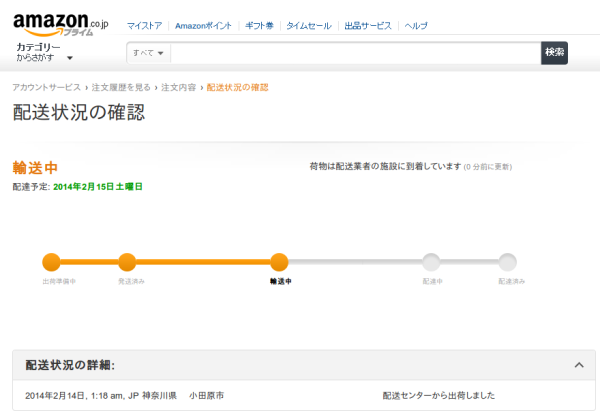600x415 pixels.
Task: Click the 発送済み progress step dot
Action: [x=127, y=263]
